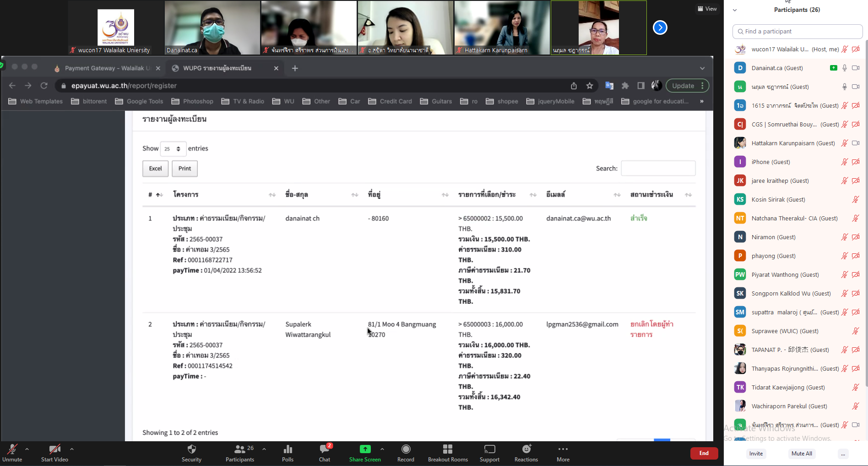The image size is (868, 466).
Task: Toggle Danainat.ca's microphone in participants list
Action: click(845, 68)
